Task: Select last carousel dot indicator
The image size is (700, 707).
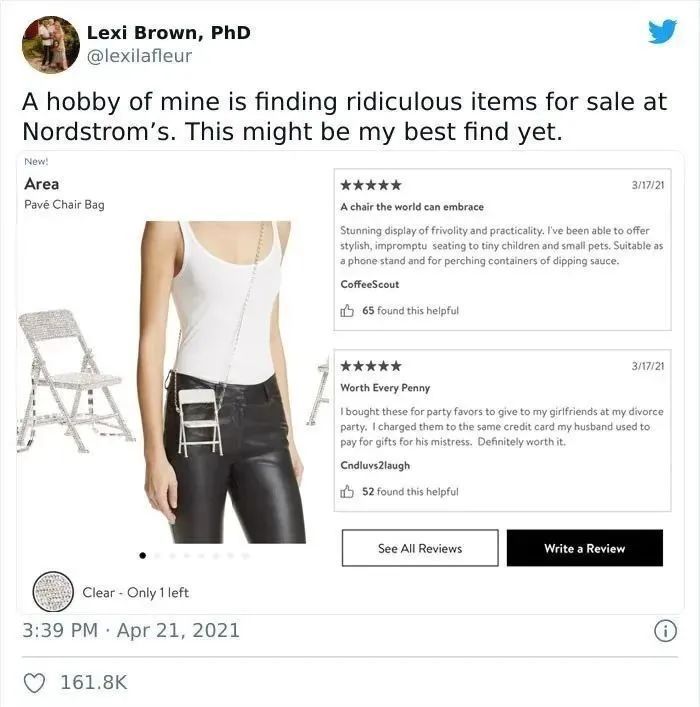Action: [245, 556]
